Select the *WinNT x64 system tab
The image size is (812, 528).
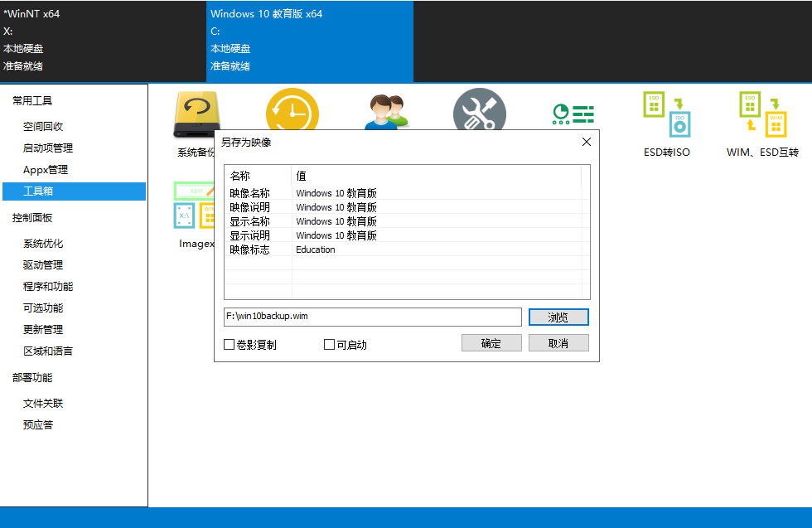coord(103,41)
